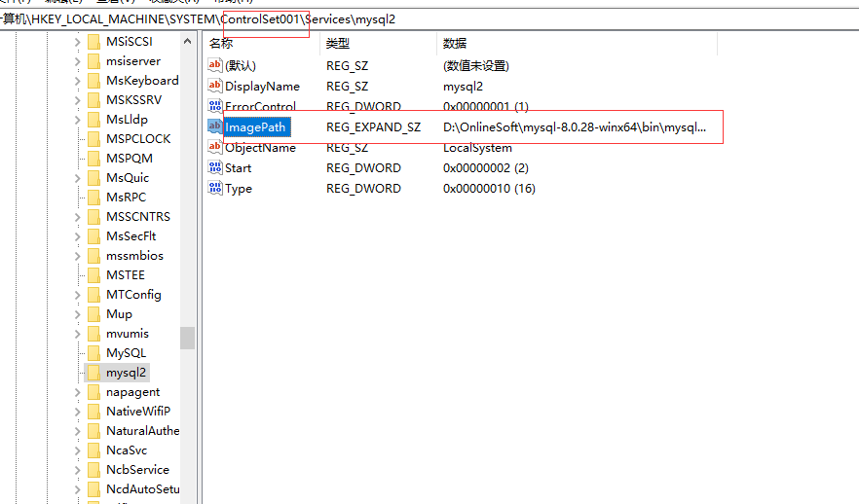This screenshot has width=859, height=504.
Task: Click the MTConfig folder icon
Action: (94, 295)
